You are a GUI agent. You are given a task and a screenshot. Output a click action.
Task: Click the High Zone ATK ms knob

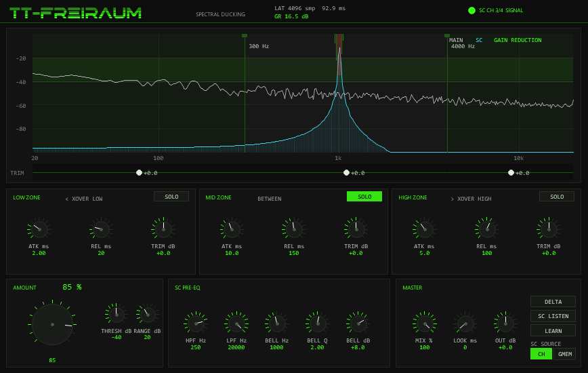click(425, 229)
